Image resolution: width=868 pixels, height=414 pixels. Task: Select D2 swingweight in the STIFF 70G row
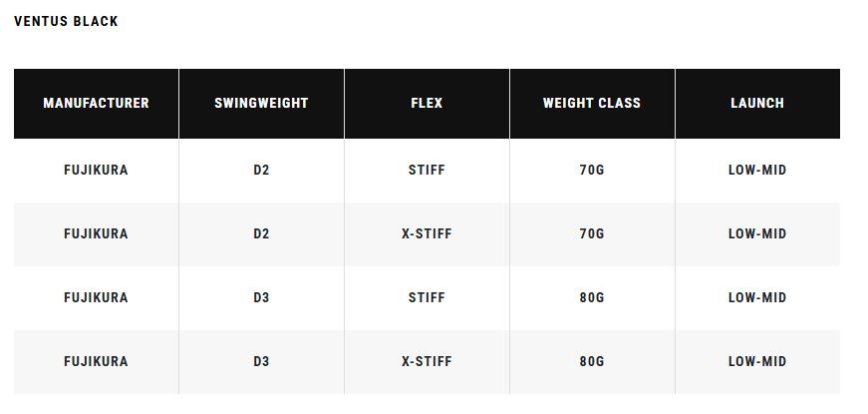(261, 170)
